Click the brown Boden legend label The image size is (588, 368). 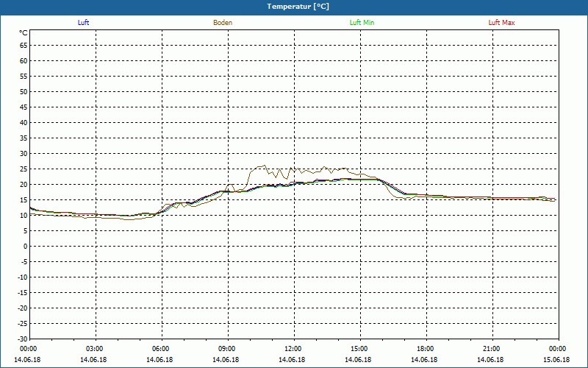[223, 23]
